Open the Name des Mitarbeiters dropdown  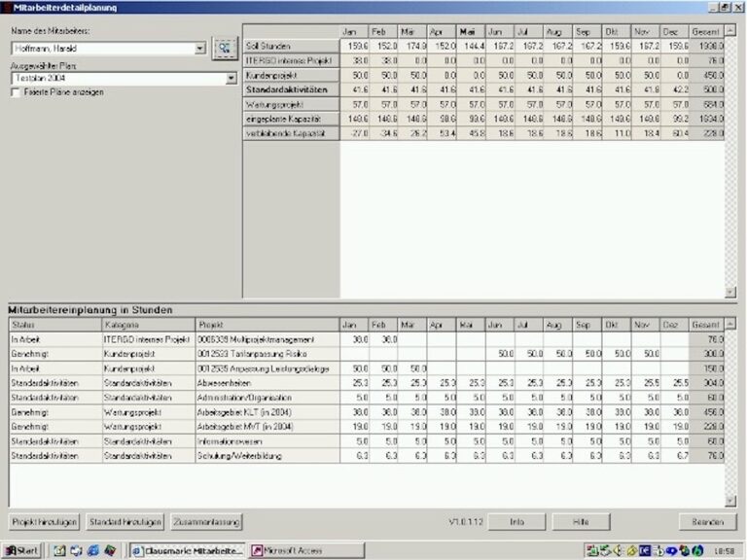click(x=200, y=47)
